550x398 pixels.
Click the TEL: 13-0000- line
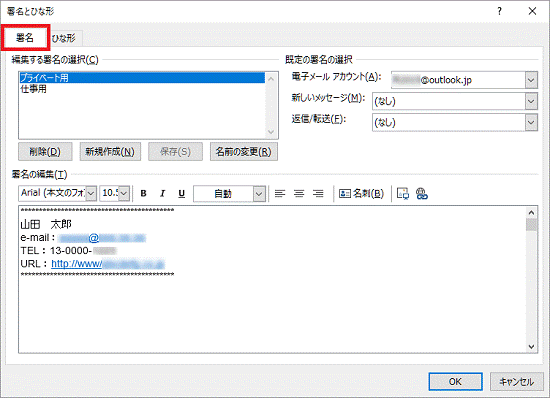tap(68, 251)
